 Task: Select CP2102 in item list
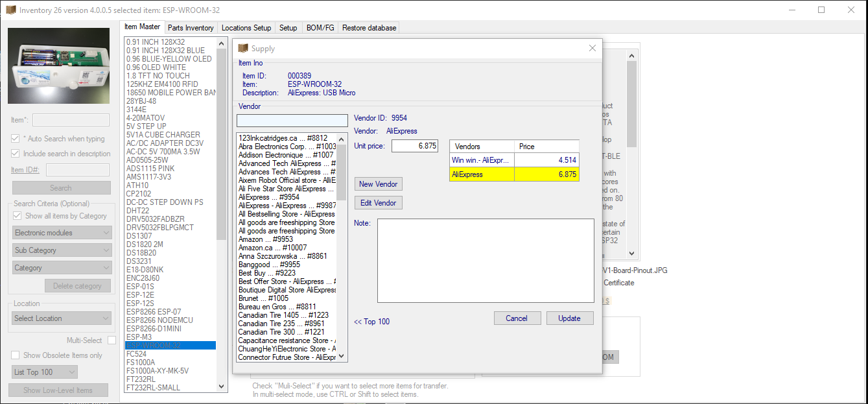[170, 194]
